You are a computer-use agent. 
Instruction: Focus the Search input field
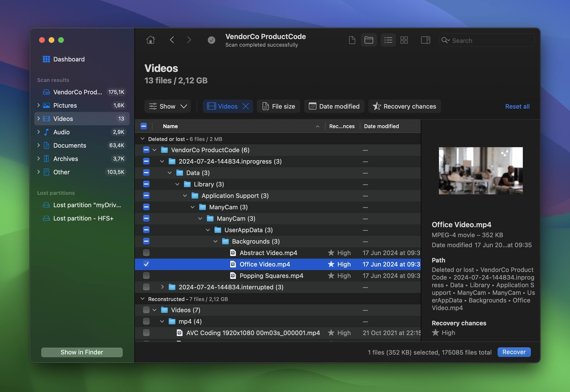click(487, 40)
